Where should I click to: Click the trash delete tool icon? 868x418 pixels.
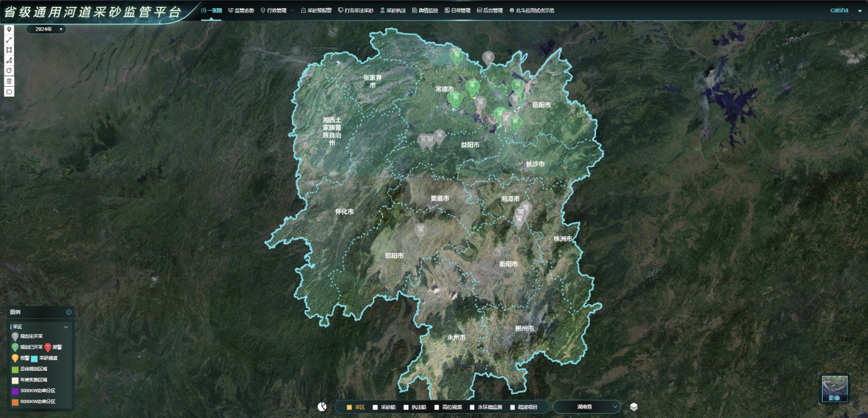[x=9, y=81]
